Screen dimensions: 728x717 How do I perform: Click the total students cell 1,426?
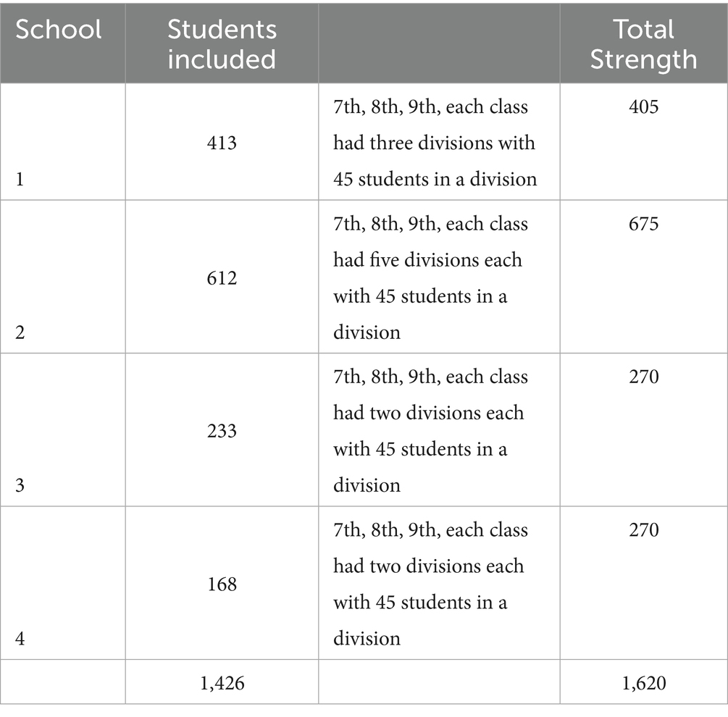coord(222,683)
